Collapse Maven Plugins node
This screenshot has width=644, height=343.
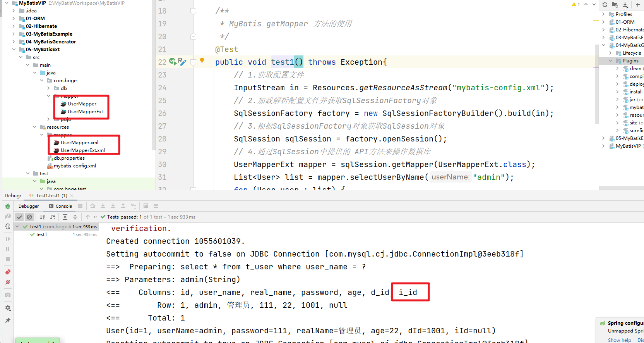(610, 61)
